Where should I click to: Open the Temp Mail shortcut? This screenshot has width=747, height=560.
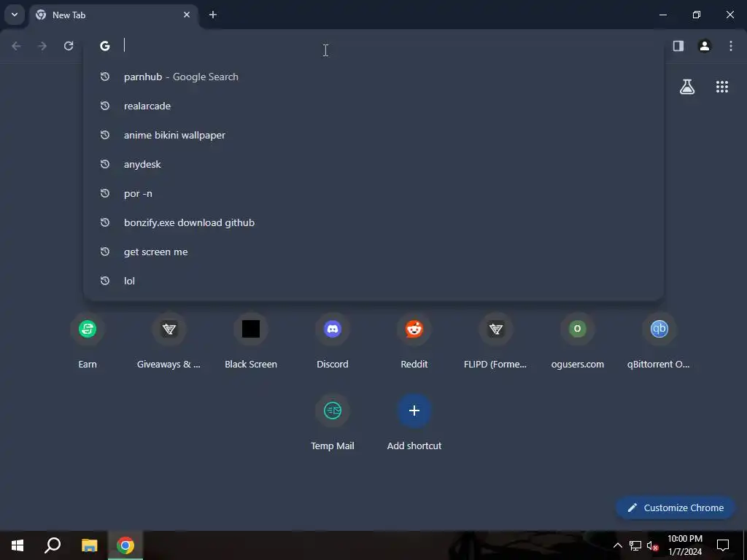333,423
